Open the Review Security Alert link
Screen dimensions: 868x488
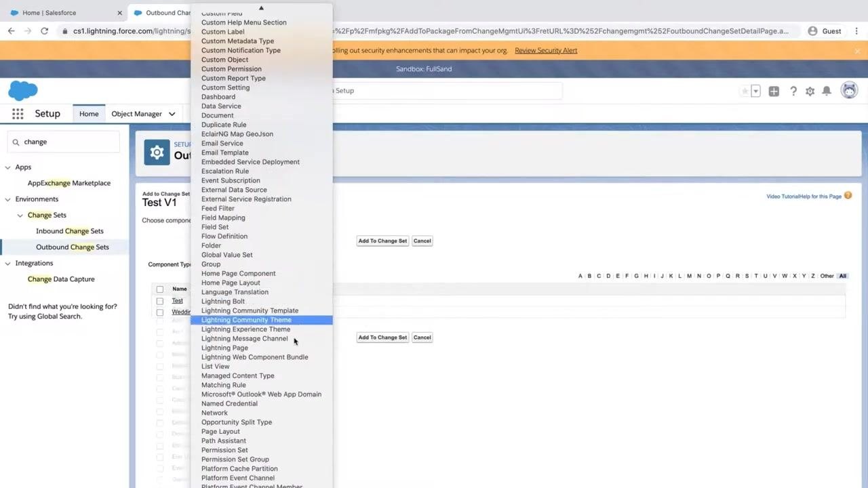(x=546, y=50)
